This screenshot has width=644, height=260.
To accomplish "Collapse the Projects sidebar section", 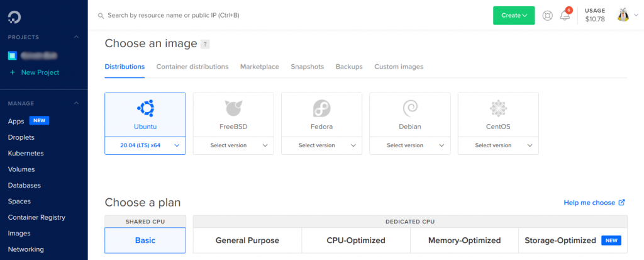I will coord(76,37).
